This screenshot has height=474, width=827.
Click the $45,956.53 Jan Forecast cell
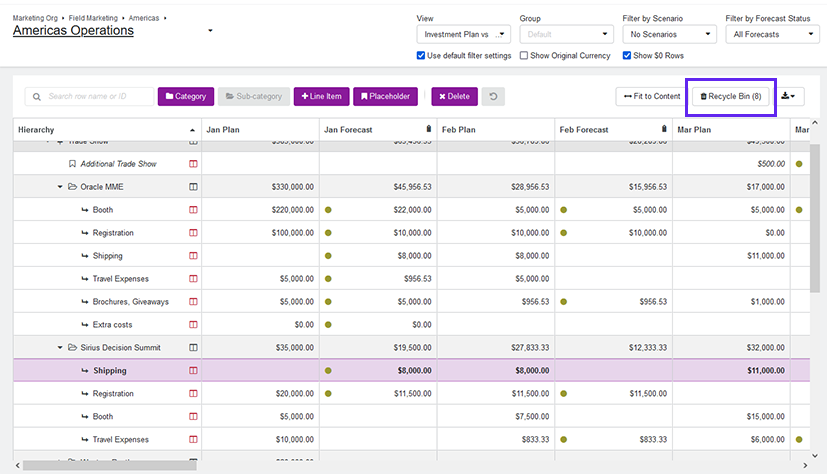pos(378,187)
